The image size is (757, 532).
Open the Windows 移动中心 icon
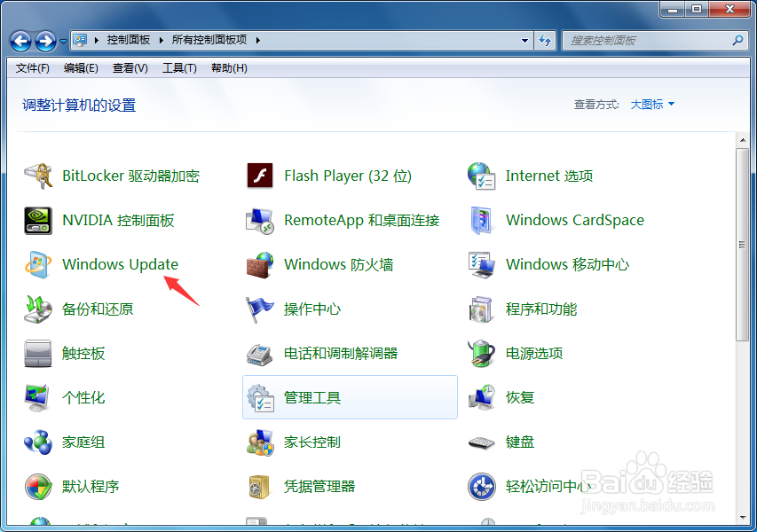click(x=481, y=265)
